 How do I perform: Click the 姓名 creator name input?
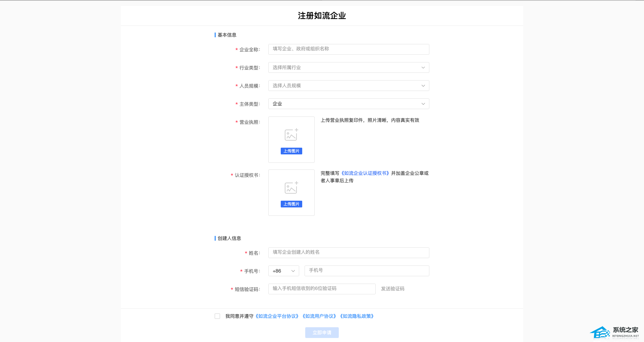348,253
